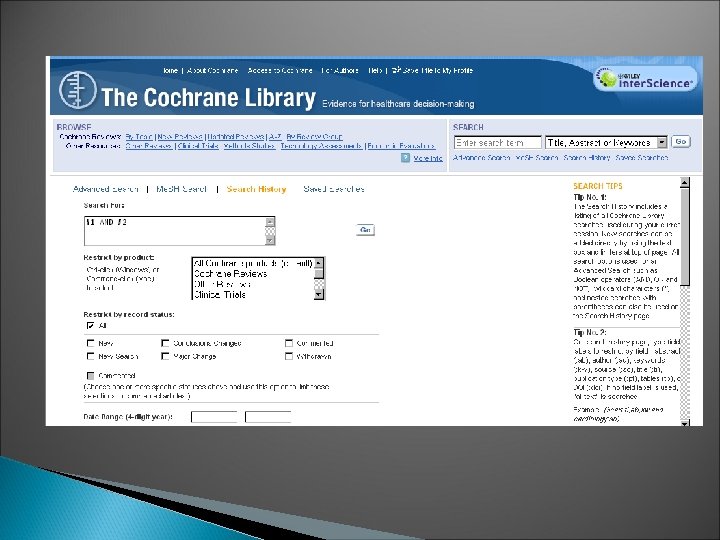Click the question mark More Info icon
Image resolution: width=720 pixels, height=540 pixels.
pyautogui.click(x=405, y=158)
